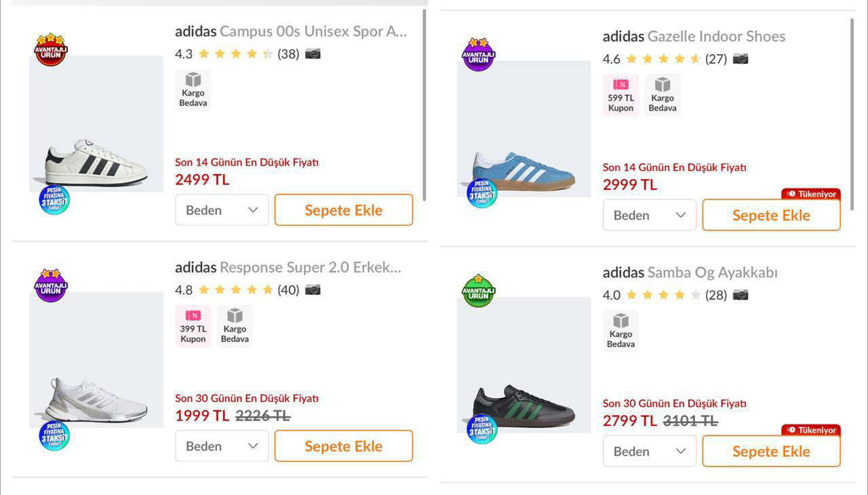
Task: Open the adidas Response Super 2.0 product title
Action: click(288, 267)
